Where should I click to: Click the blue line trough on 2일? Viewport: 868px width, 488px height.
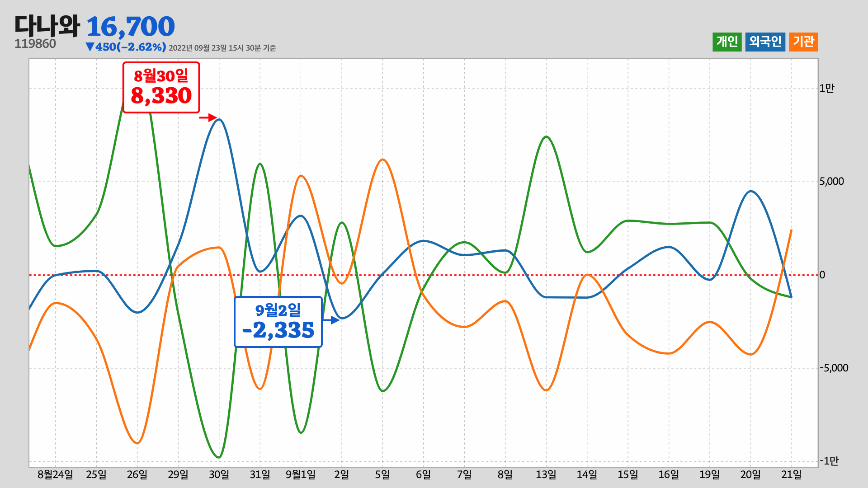(x=342, y=318)
